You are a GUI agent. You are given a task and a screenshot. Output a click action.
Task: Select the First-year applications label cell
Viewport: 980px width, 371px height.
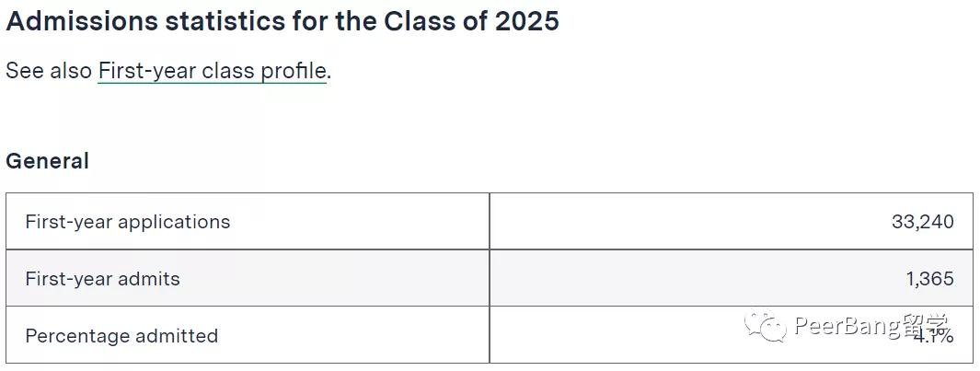click(x=128, y=222)
